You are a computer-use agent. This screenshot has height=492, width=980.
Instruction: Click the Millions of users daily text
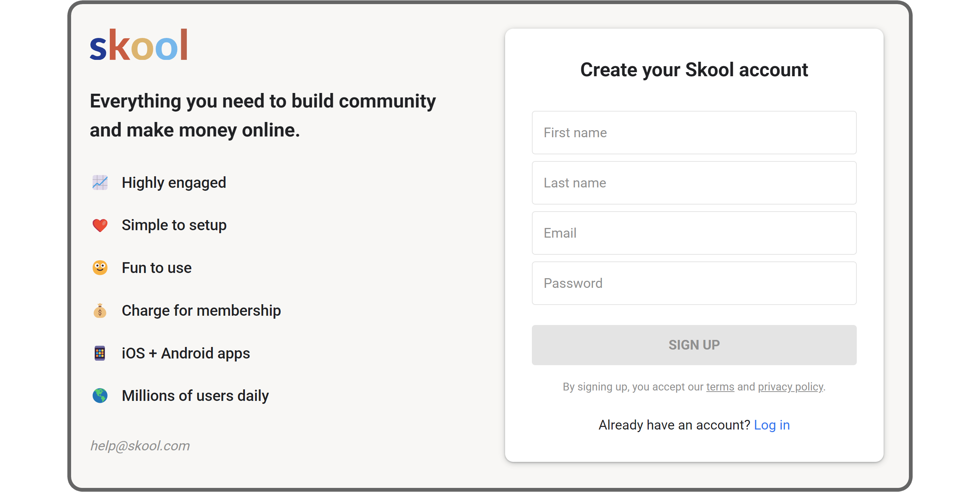195,396
